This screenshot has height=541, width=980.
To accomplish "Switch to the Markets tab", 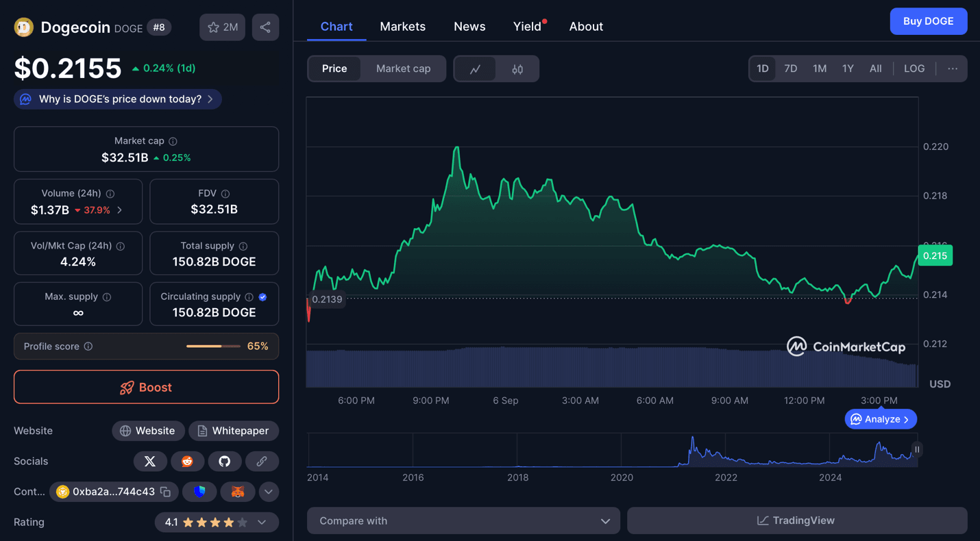I will [403, 27].
